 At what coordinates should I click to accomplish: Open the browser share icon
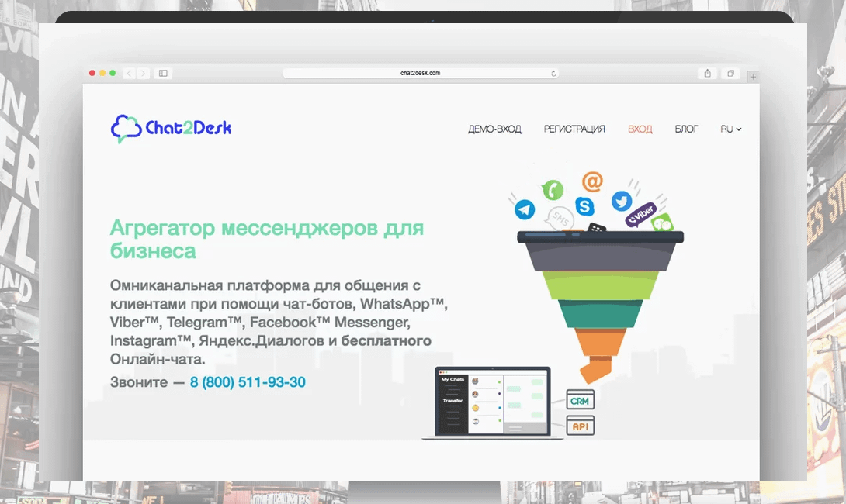707,74
